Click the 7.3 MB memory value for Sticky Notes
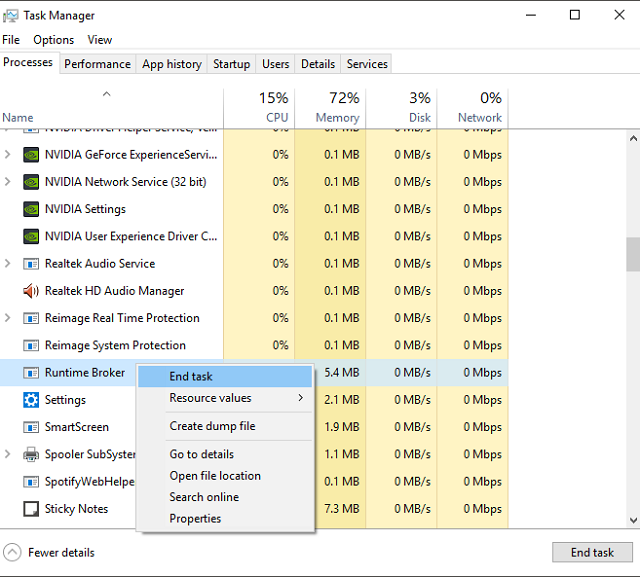This screenshot has height=577, width=640. 342,509
